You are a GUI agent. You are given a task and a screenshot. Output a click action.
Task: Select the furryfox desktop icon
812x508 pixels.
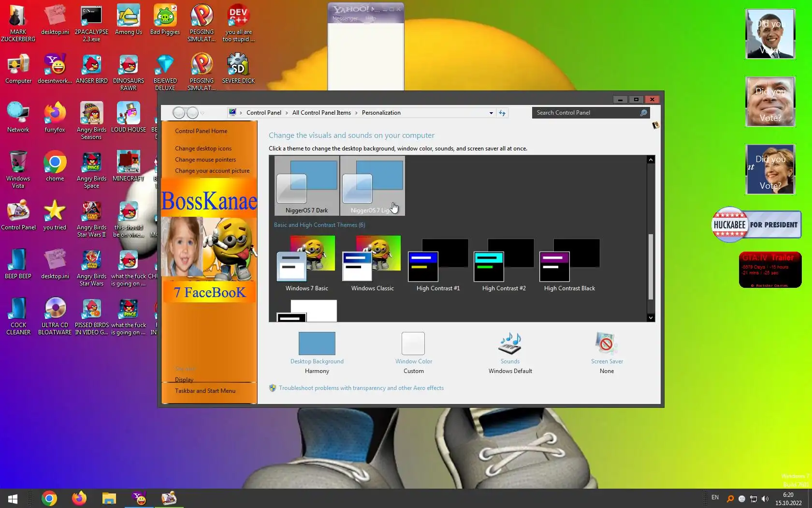tap(55, 118)
